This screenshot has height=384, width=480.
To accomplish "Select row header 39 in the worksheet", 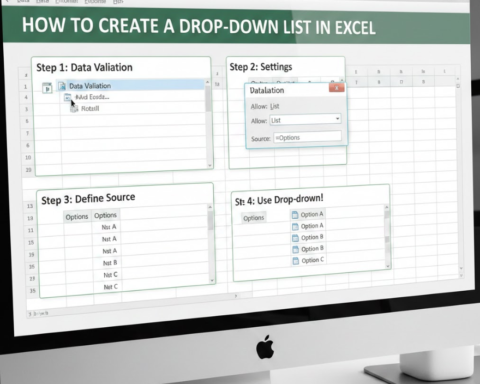I will click(x=31, y=255).
